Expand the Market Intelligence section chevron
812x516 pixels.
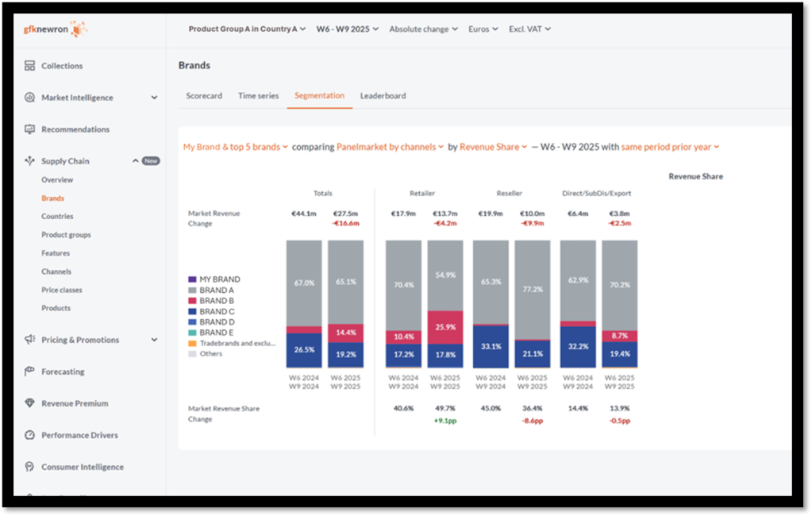pyautogui.click(x=154, y=98)
